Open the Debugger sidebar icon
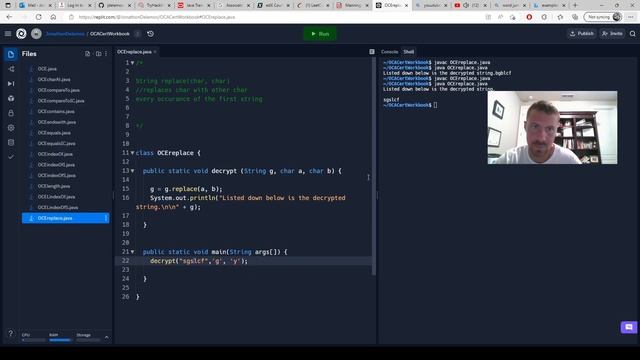The height and width of the screenshot is (360, 640). point(11,84)
